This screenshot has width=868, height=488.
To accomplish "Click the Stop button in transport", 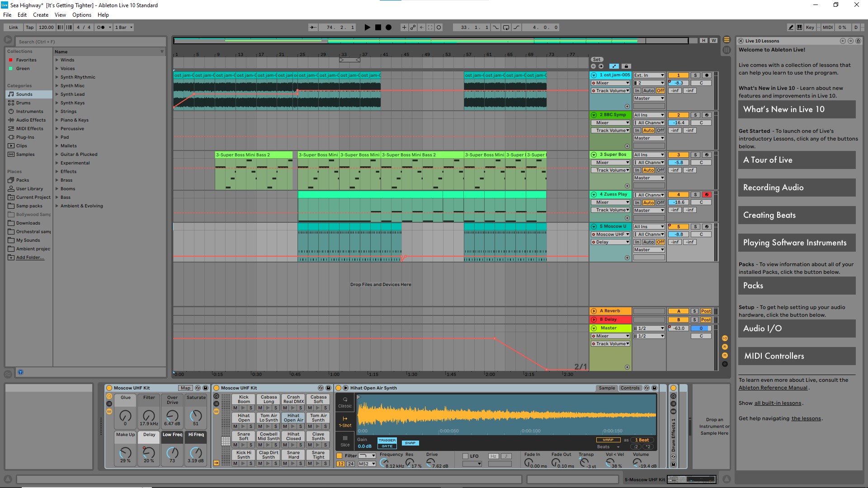I will point(378,28).
